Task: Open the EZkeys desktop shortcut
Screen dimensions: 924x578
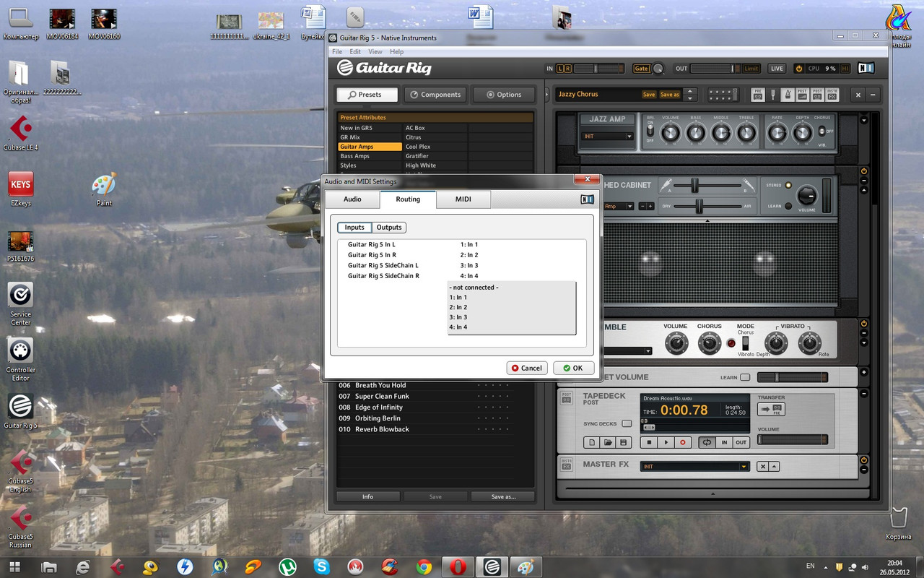Action: 20,189
